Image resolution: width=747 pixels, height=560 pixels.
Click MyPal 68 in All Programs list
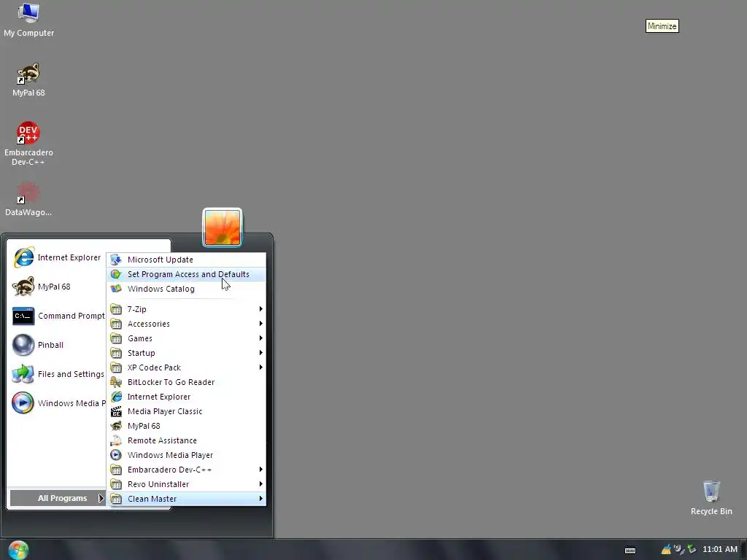click(186, 426)
